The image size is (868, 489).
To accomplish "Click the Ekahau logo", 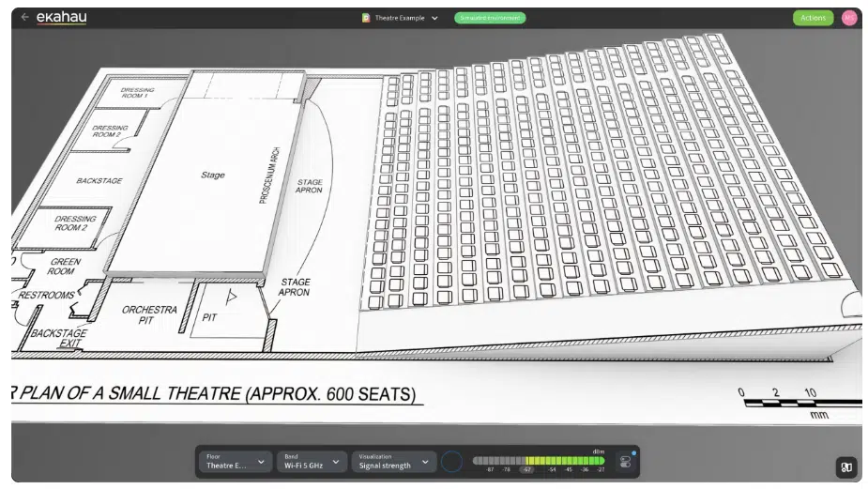I will tap(61, 18).
